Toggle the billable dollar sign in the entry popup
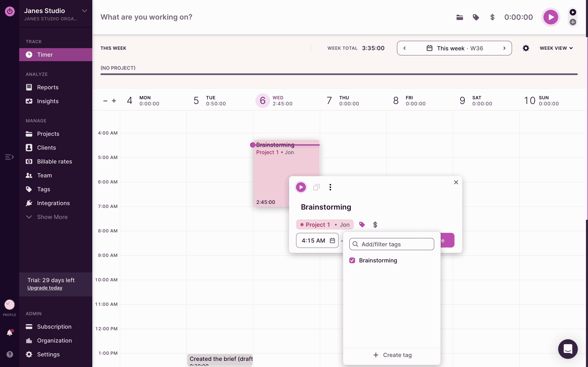 click(375, 224)
